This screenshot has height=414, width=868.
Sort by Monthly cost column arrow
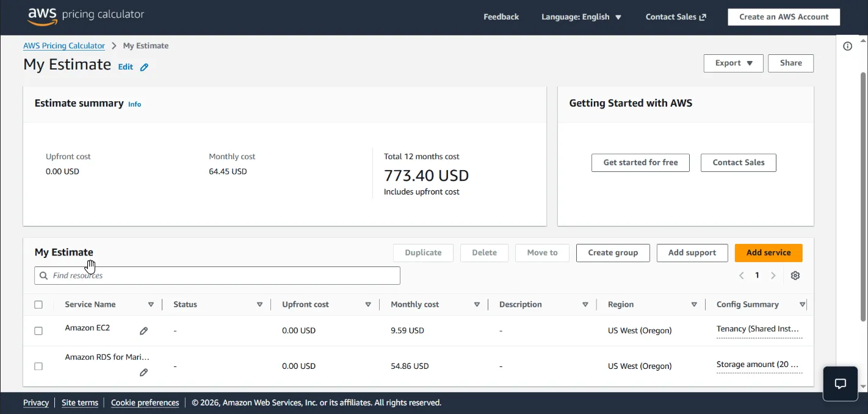pyautogui.click(x=477, y=305)
